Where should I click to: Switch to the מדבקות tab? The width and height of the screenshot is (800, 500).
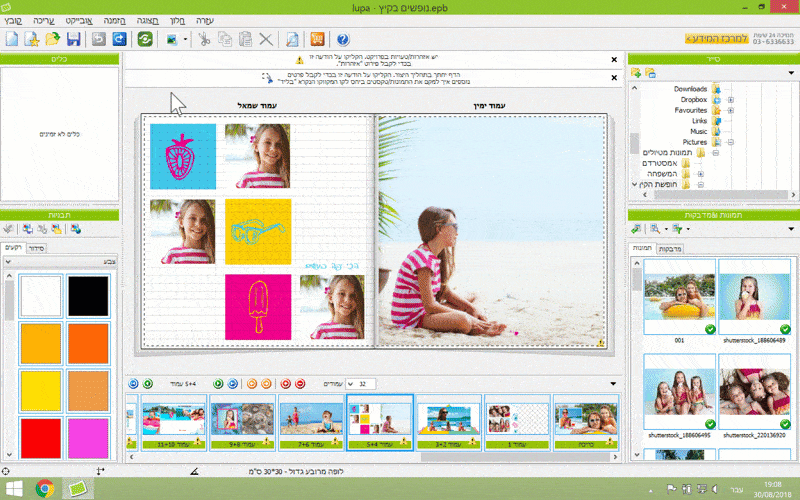click(669, 248)
